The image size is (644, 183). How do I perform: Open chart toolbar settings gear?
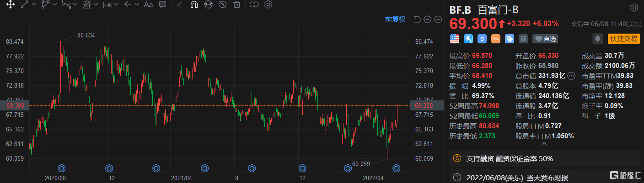click(x=268, y=5)
